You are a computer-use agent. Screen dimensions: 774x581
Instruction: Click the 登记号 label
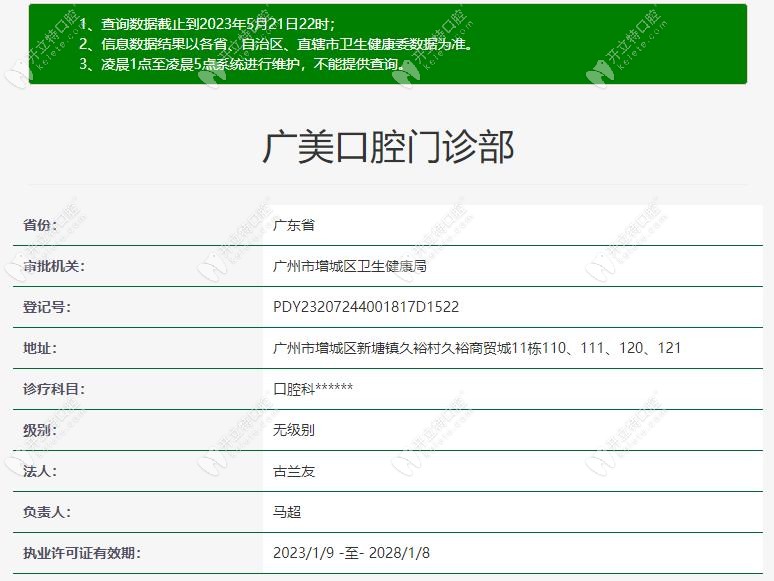[47, 307]
